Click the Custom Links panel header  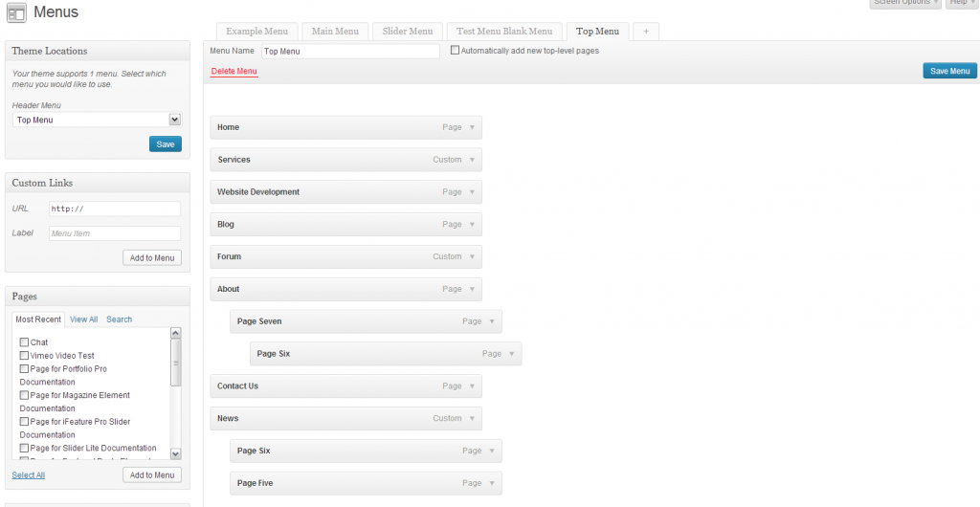[98, 183]
